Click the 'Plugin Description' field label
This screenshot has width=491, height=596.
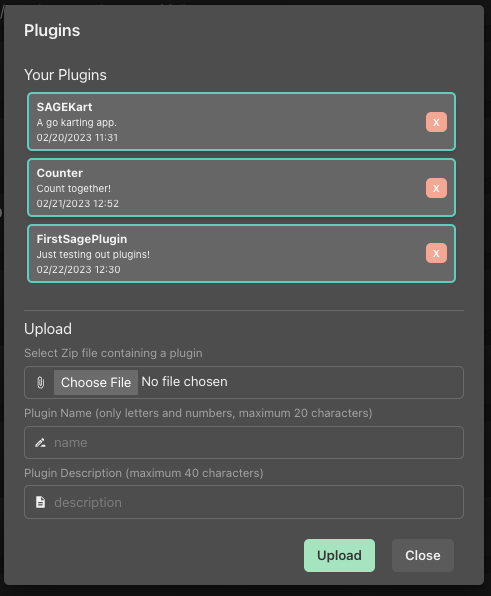tap(144, 473)
